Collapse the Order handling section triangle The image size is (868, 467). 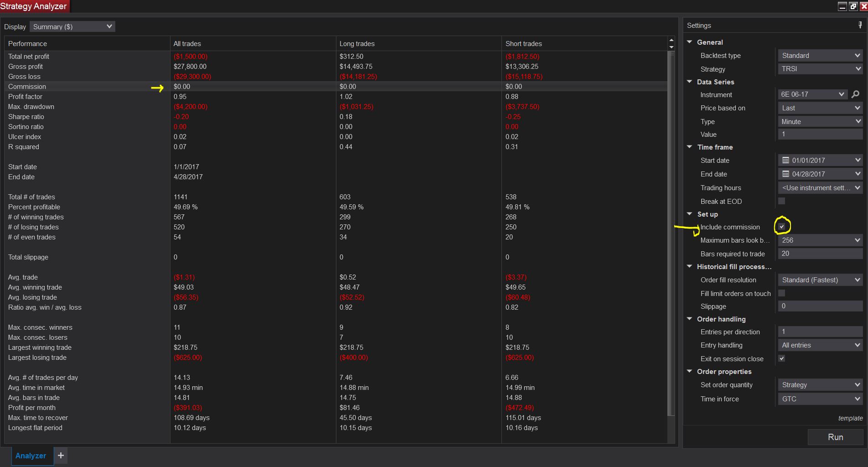click(x=690, y=319)
